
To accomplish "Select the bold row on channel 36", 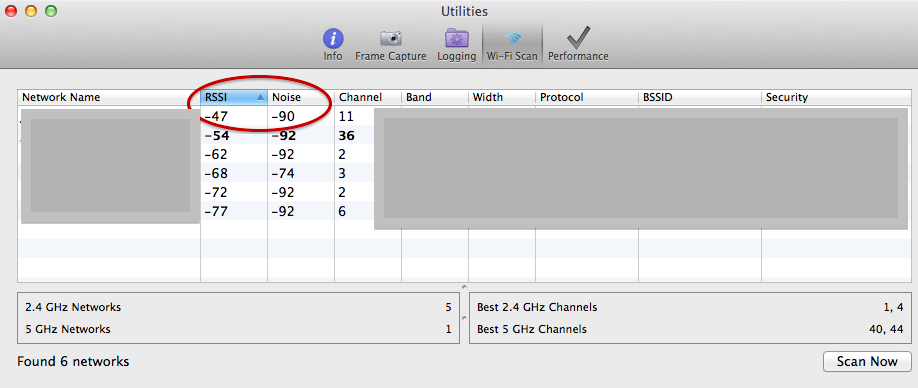I will point(464,136).
